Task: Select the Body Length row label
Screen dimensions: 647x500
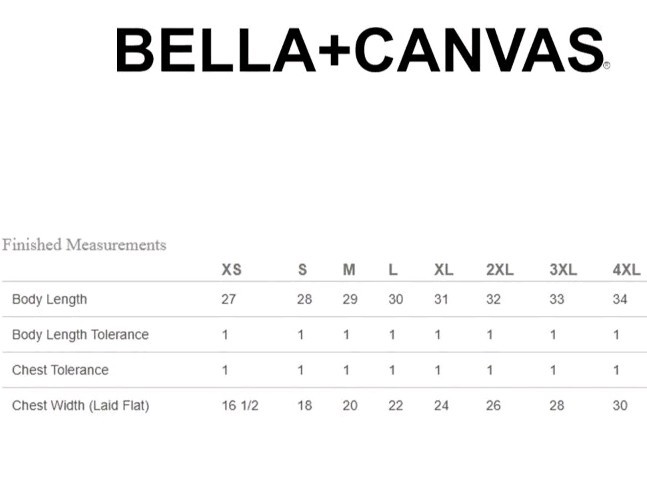Action: pyautogui.click(x=50, y=299)
